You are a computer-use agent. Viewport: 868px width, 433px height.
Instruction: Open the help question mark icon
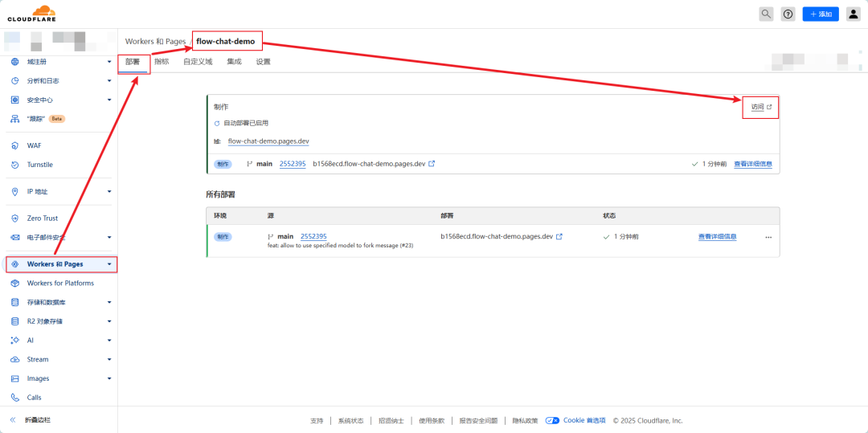pos(788,14)
